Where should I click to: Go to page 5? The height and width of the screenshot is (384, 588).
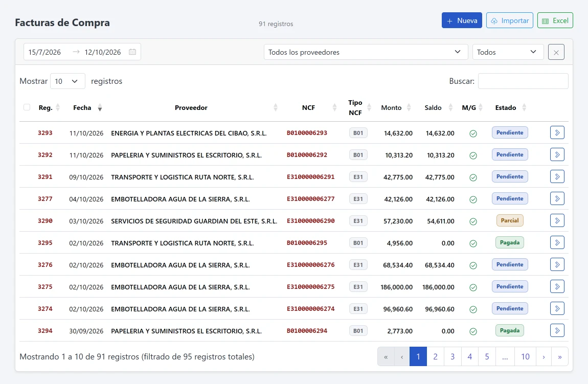click(x=487, y=356)
